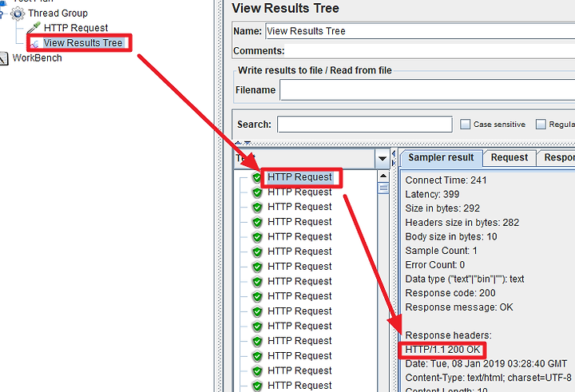Image resolution: width=575 pixels, height=392 pixels.
Task: Select the WorkBench node
Action: [37, 58]
